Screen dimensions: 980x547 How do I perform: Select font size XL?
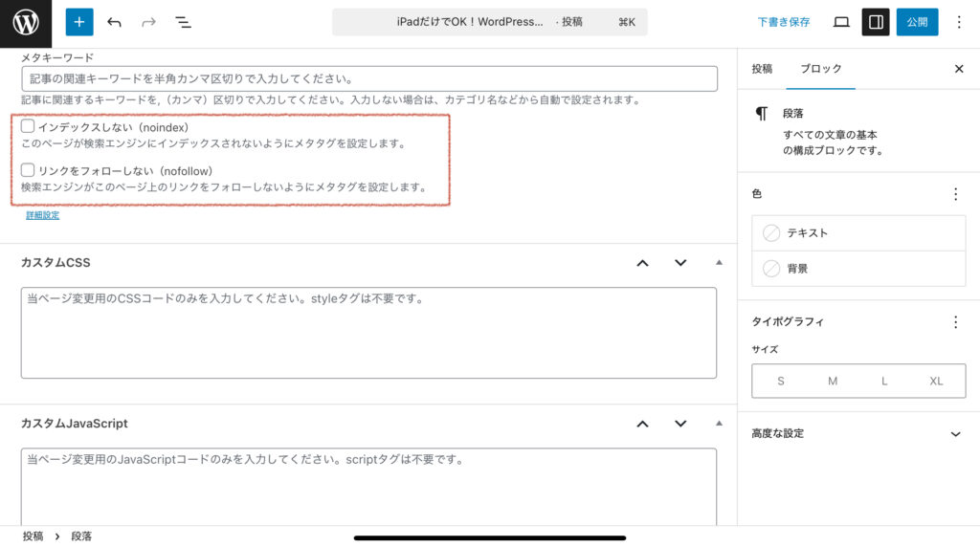pyautogui.click(x=936, y=381)
